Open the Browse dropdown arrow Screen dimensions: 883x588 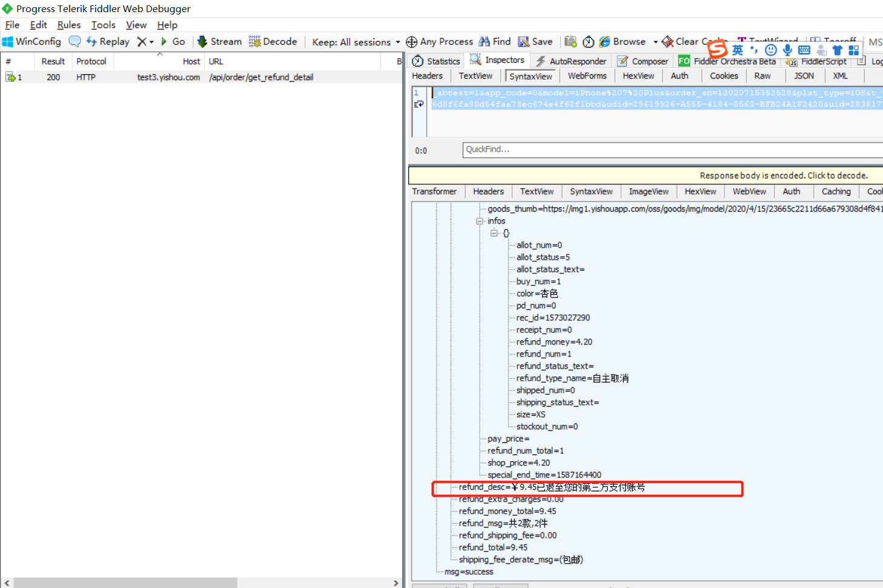point(656,42)
